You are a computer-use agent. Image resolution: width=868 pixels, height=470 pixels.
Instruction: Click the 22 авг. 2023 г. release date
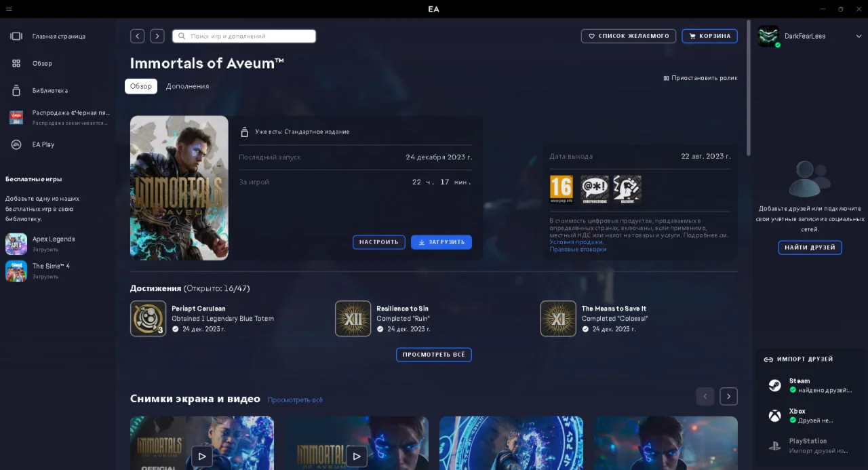tap(706, 156)
